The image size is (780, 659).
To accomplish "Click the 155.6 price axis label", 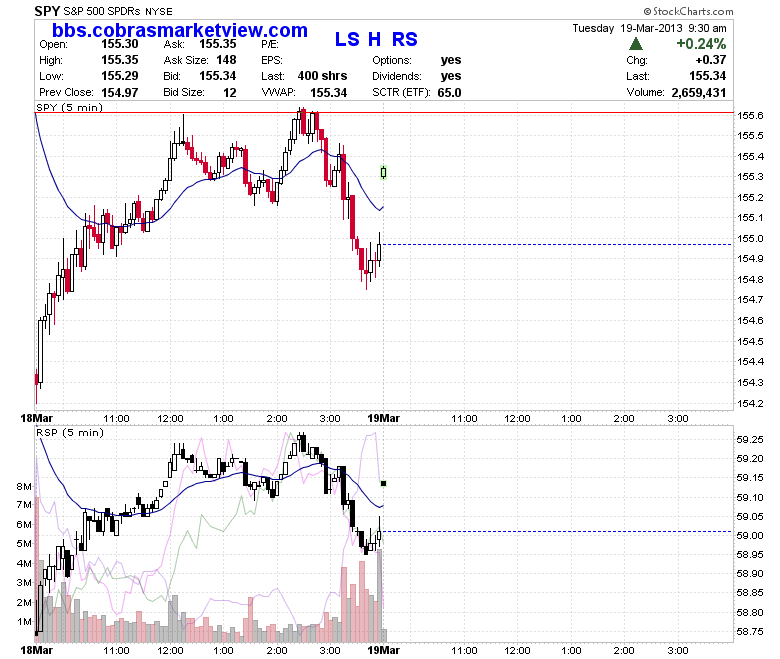I will click(750, 115).
